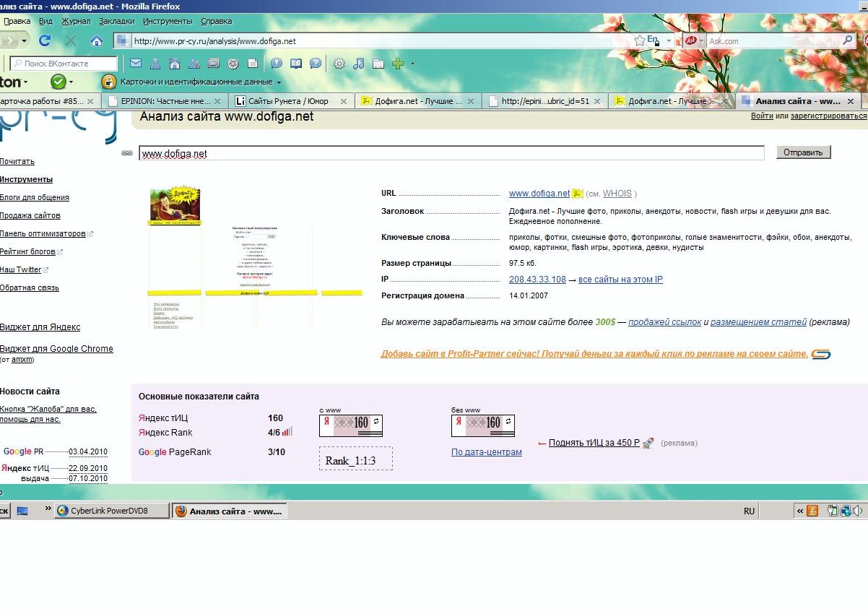Click the Norton green checkmark status icon

pyautogui.click(x=58, y=82)
